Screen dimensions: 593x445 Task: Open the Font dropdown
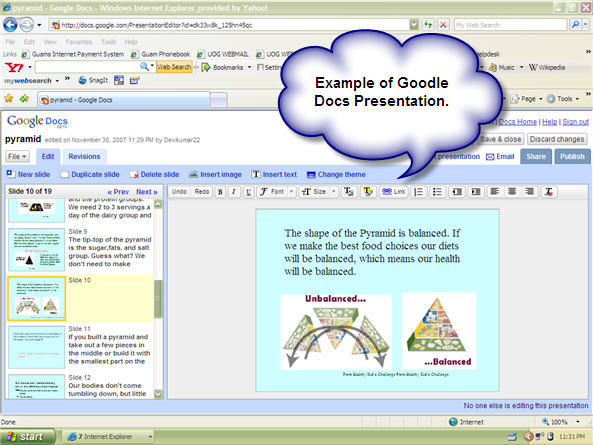tap(276, 192)
